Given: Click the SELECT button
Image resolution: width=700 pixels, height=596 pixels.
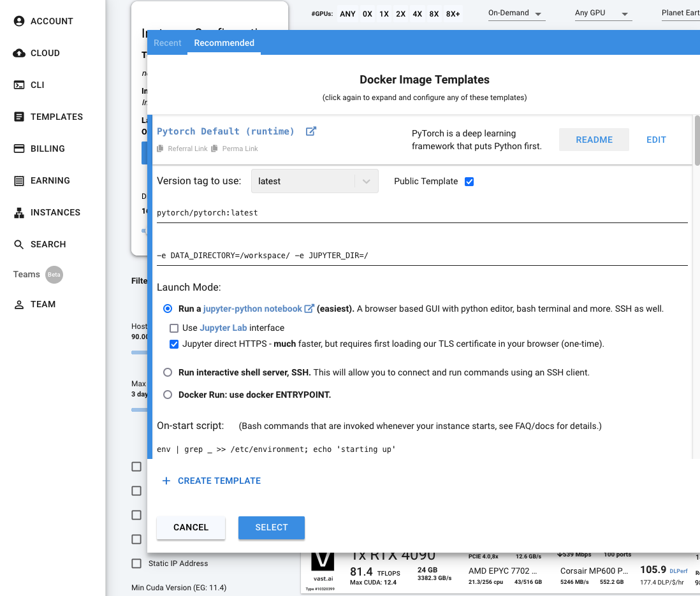Looking at the screenshot, I should pyautogui.click(x=272, y=527).
